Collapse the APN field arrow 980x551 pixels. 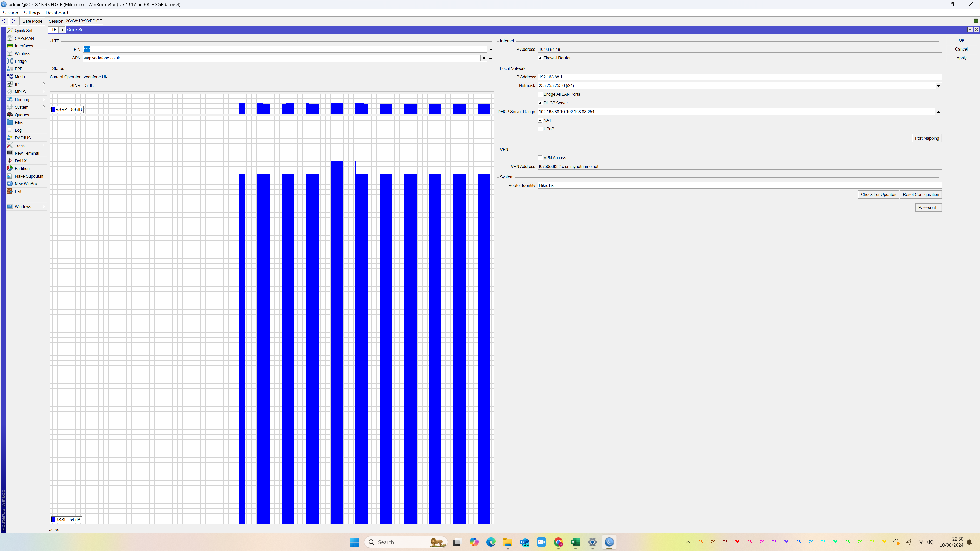click(491, 58)
